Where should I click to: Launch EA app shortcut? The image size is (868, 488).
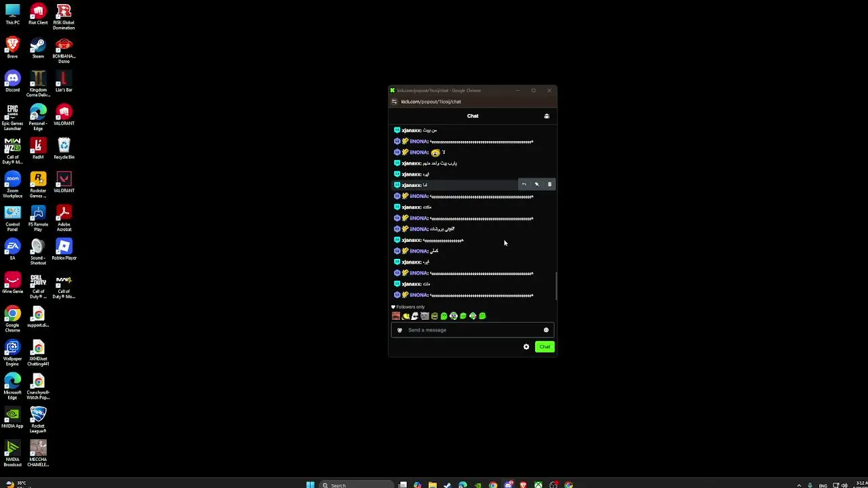[12, 249]
